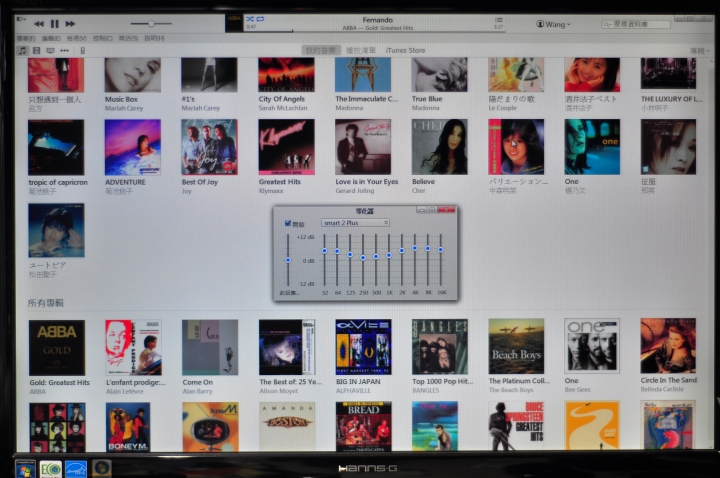The image size is (720, 478).
Task: Click the ECO sticker icon on taskbar
Action: point(51,469)
